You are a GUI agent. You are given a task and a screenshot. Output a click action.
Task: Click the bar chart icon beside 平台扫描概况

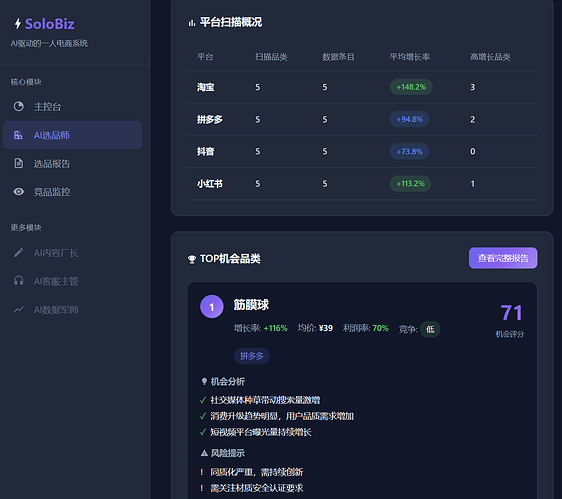(x=192, y=23)
